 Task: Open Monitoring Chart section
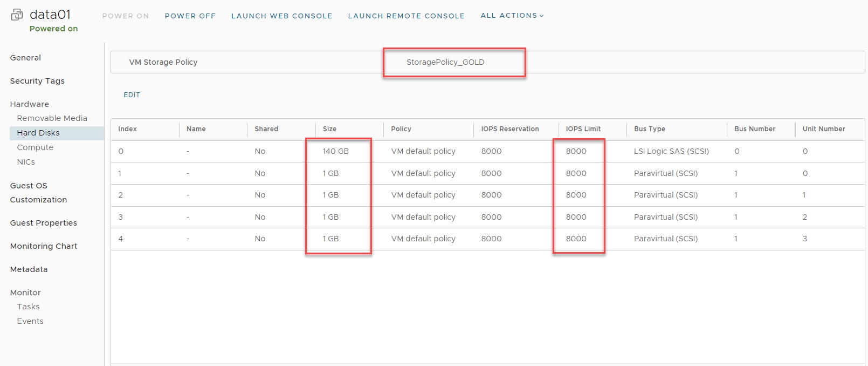coord(44,246)
